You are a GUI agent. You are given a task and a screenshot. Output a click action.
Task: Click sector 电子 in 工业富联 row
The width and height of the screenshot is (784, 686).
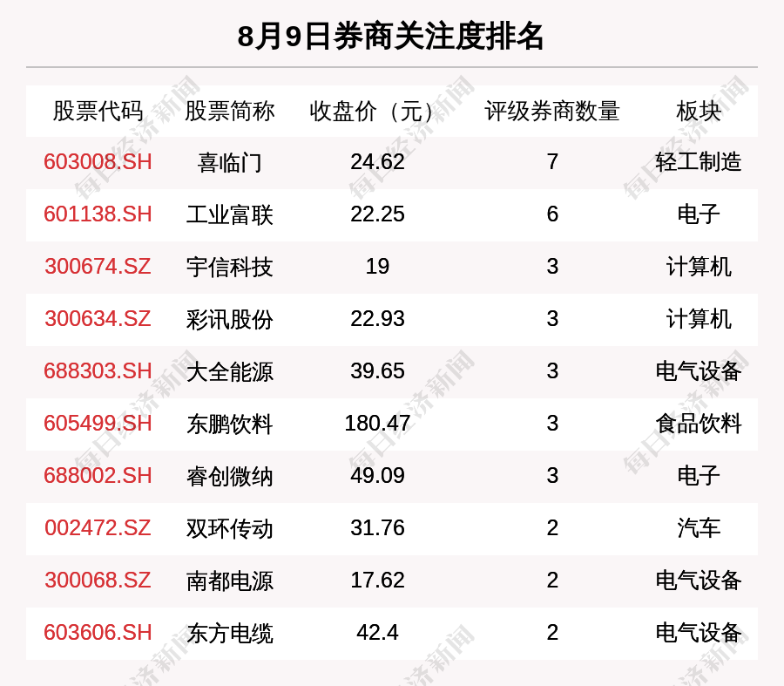tap(699, 214)
